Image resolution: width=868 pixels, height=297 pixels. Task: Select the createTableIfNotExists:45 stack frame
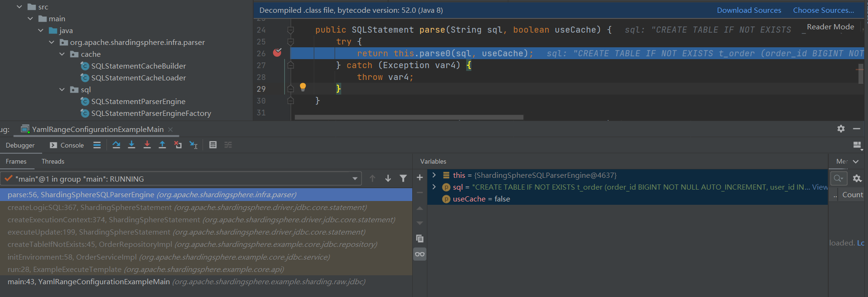(x=206, y=244)
